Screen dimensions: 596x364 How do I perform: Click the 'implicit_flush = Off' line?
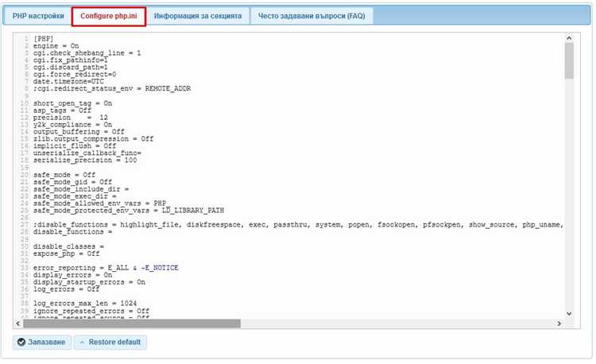pyautogui.click(x=75, y=146)
